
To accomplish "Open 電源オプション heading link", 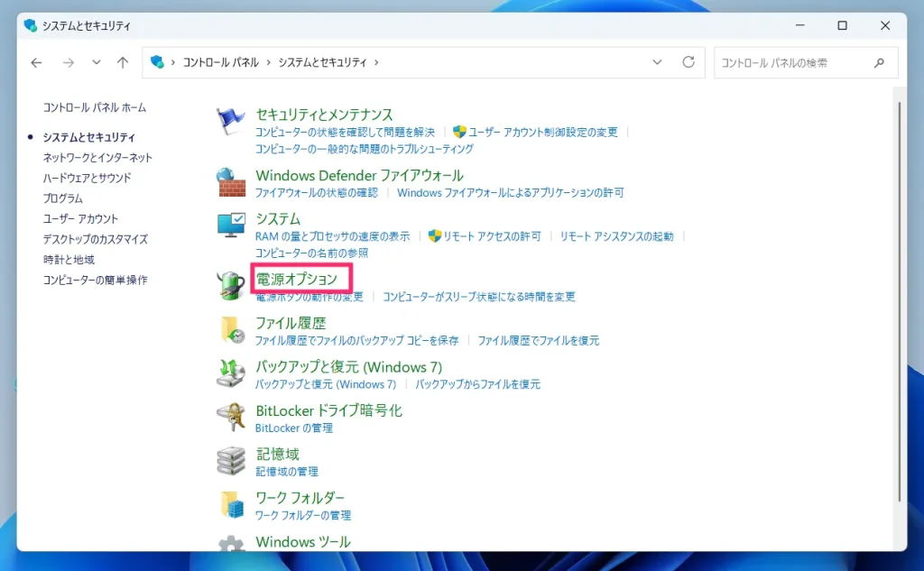I will point(296,279).
